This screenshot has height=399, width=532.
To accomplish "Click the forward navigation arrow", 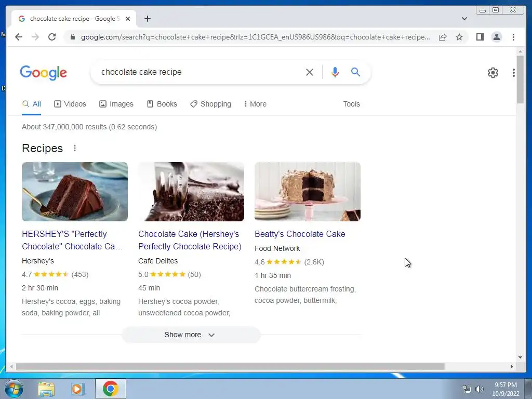I will click(35, 37).
